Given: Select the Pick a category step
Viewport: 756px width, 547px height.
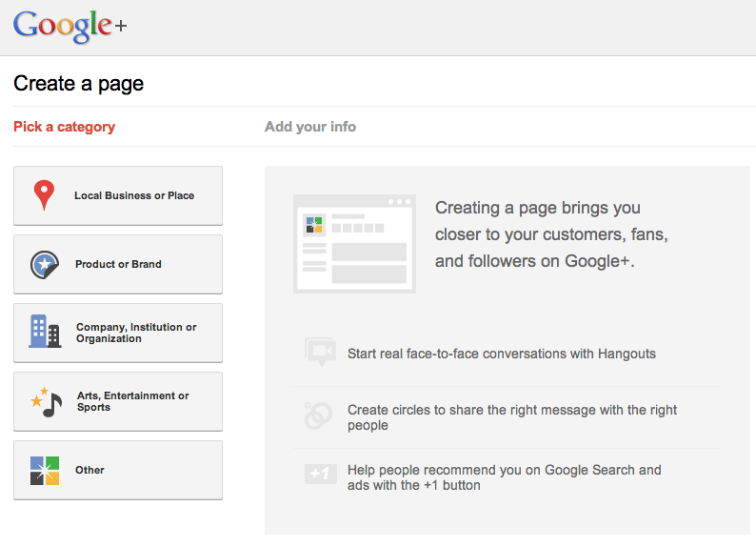Looking at the screenshot, I should pos(64,127).
